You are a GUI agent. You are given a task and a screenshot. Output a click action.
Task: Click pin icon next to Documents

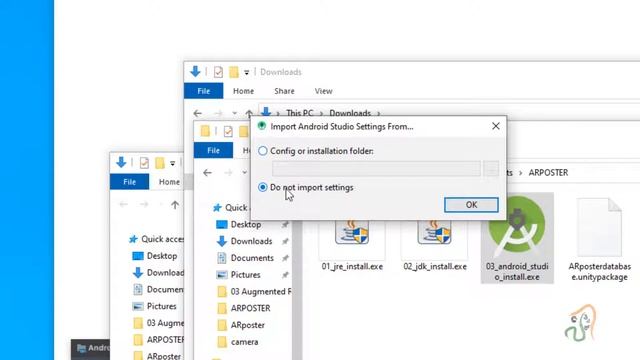(x=285, y=258)
